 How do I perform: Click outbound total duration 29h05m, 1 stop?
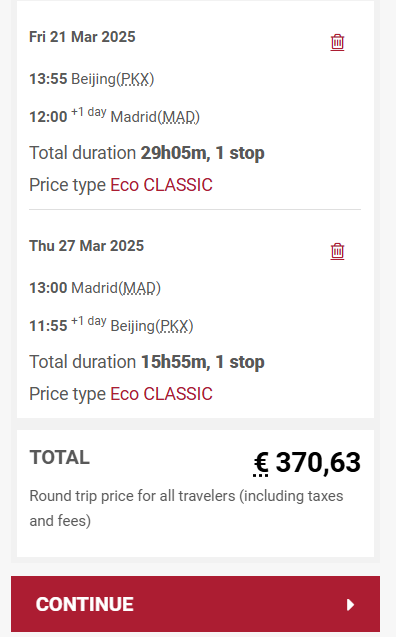(202, 153)
